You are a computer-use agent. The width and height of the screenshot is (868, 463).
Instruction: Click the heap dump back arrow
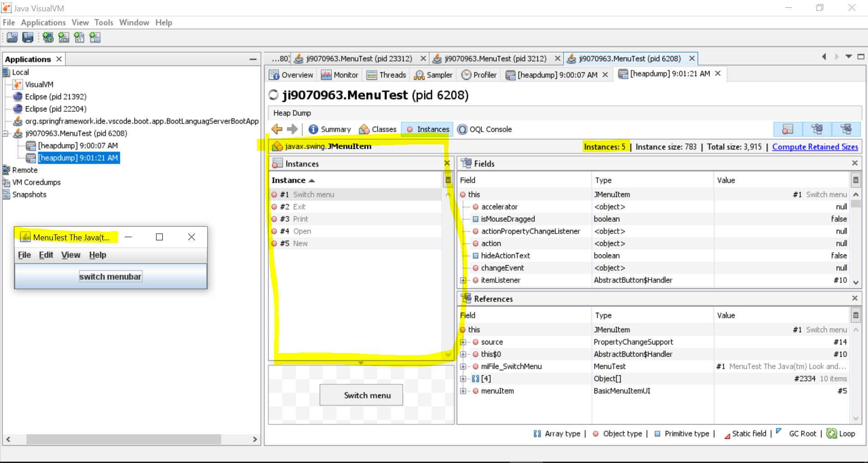(277, 129)
